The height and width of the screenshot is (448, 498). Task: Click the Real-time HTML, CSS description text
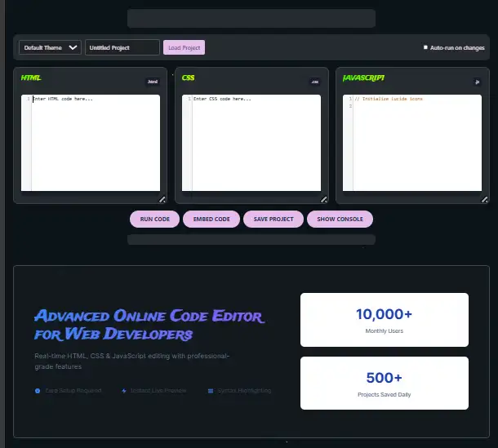[131, 362]
